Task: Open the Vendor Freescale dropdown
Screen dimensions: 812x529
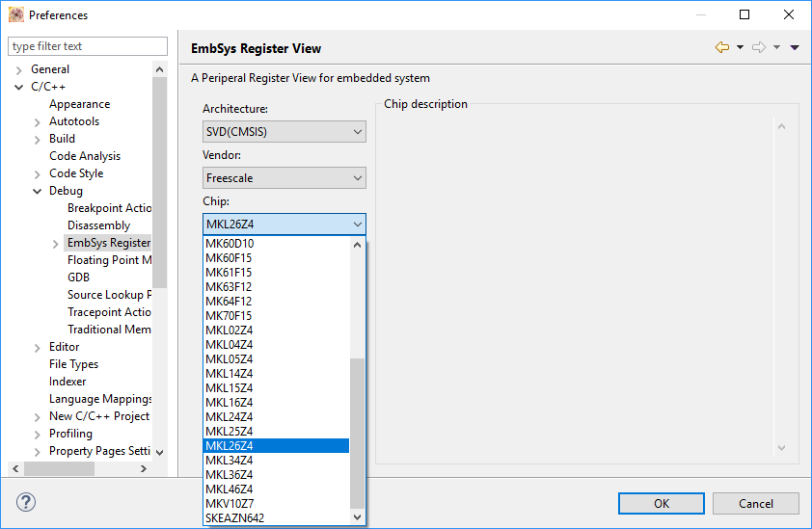Action: pyautogui.click(x=284, y=178)
